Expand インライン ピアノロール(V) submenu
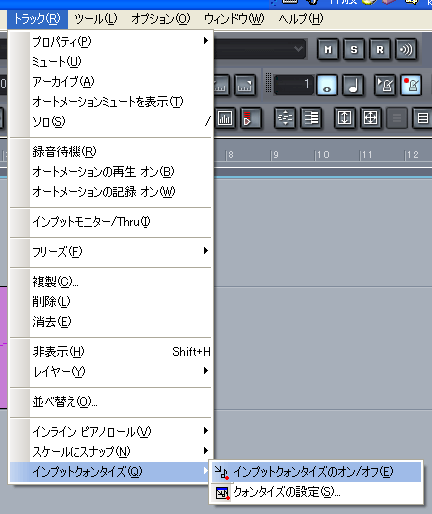 click(111, 432)
